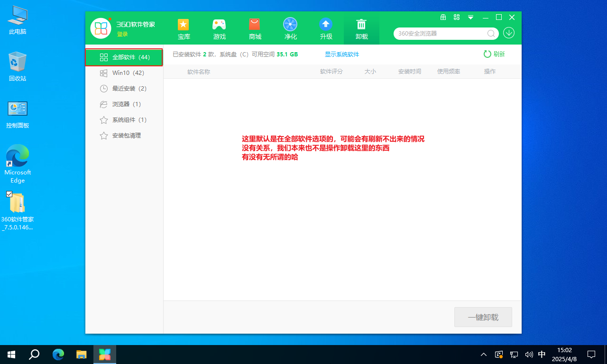Open the notification center icon

click(591, 354)
